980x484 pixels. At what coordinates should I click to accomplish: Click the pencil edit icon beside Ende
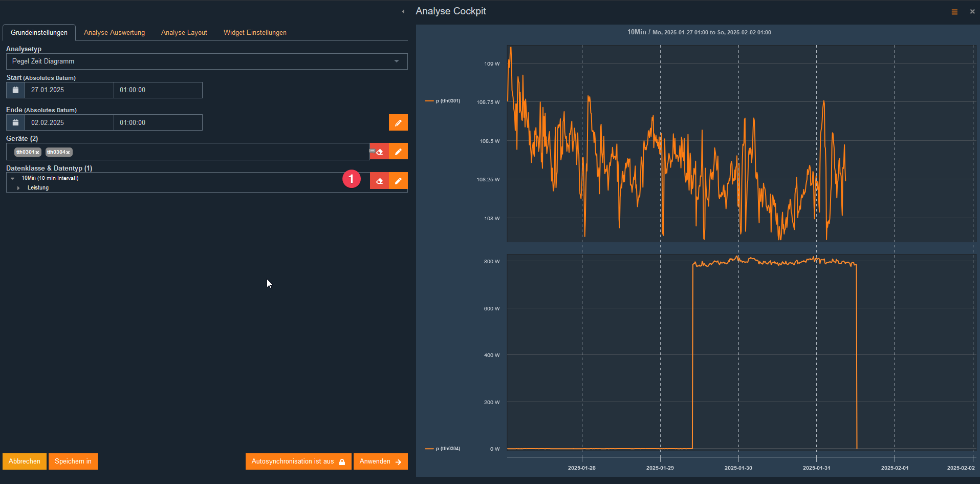click(x=398, y=123)
